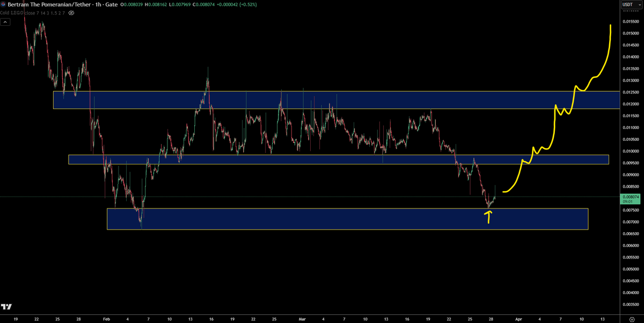Screen dimensions: 644x323
Task: Click the 0.014000 price axis label
Action: click(x=631, y=57)
